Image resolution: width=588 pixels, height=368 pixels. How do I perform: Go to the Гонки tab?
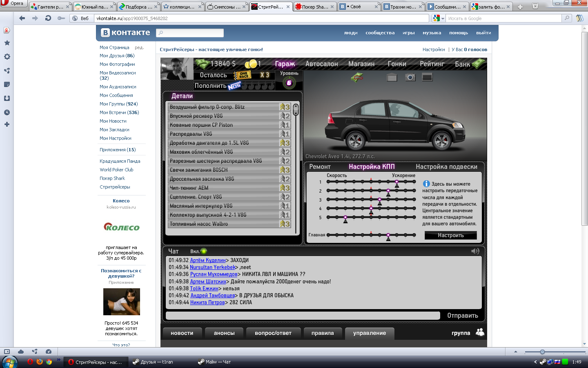[397, 64]
